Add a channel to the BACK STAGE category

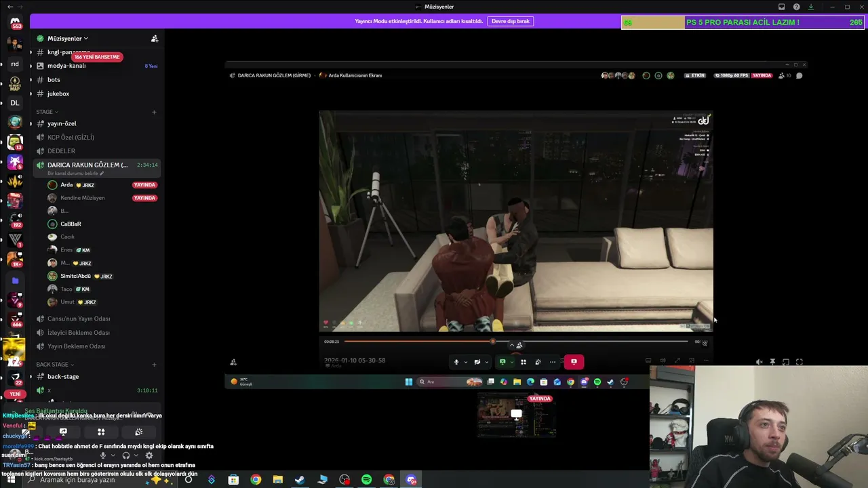pos(154,365)
